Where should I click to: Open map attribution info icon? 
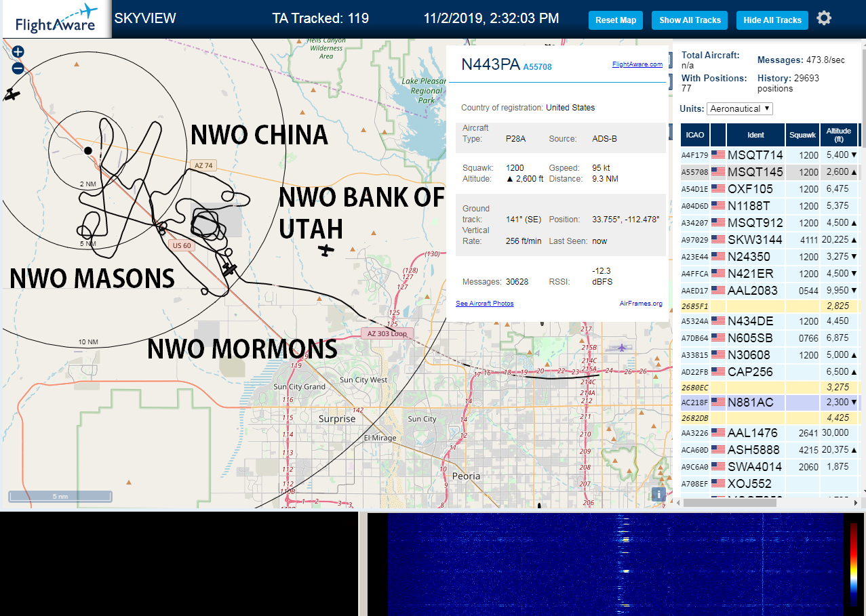(658, 494)
